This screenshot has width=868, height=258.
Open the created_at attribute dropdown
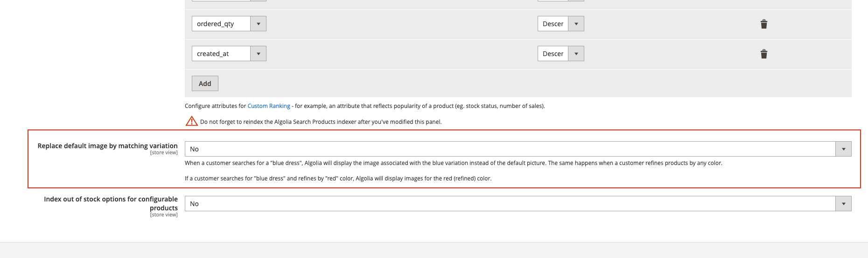229,54
